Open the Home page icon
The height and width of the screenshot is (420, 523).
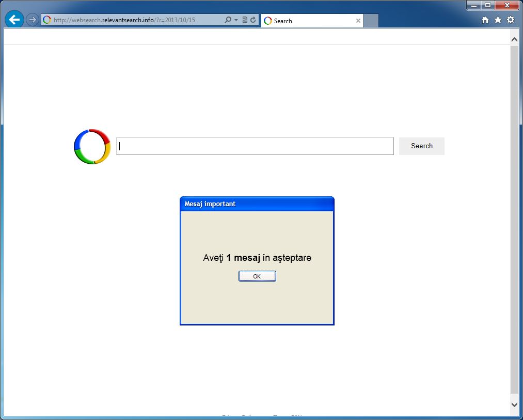485,20
